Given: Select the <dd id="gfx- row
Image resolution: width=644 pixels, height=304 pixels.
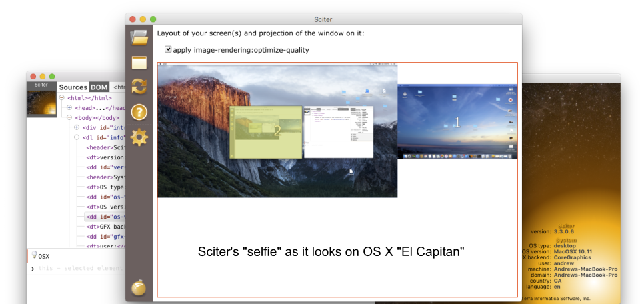Looking at the screenshot, I should (105, 237).
